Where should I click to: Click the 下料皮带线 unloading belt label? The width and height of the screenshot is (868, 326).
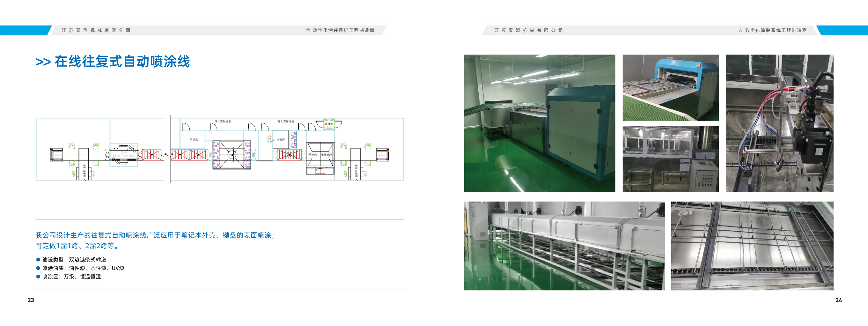point(84,171)
